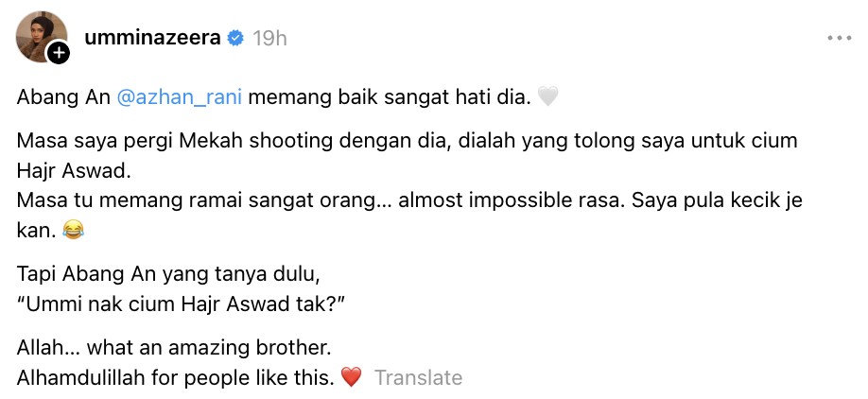Viewport: 868px width, 399px height.
Task: Click the follow plus icon on avatar
Action: point(59,54)
